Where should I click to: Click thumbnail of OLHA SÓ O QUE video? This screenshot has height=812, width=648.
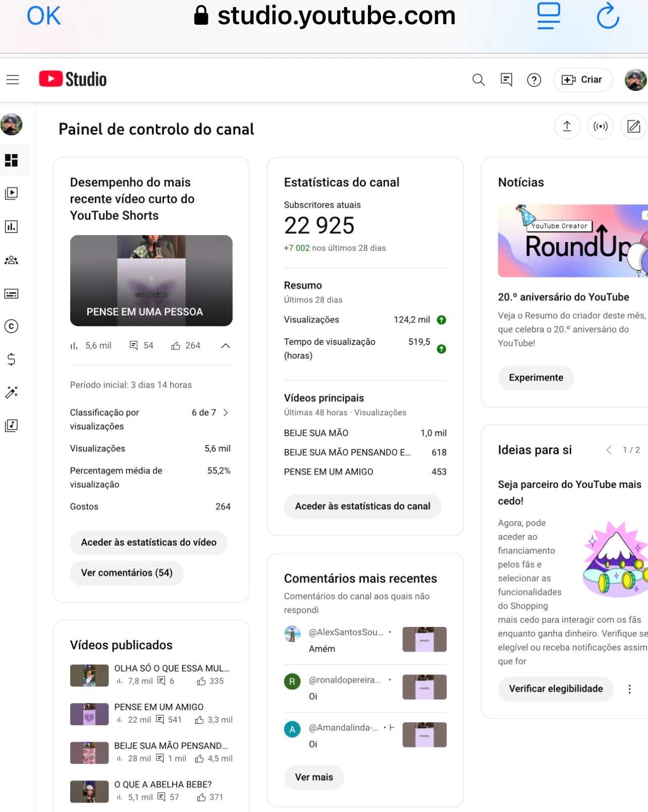click(x=89, y=675)
